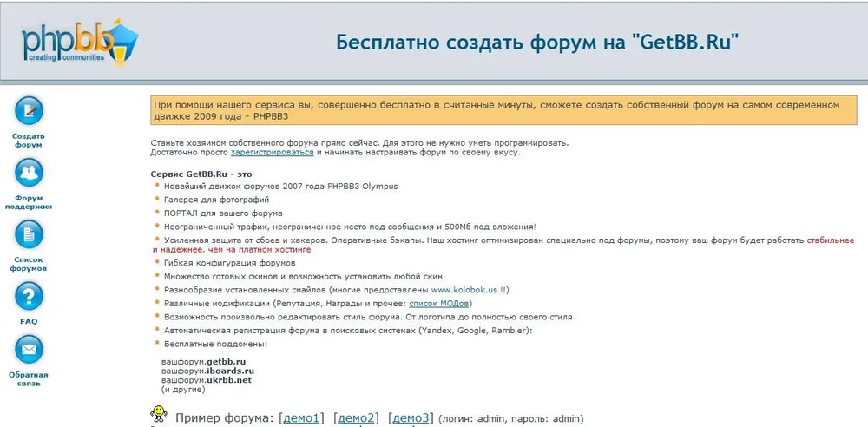Select the FAQ sidebar label
Screen dimensions: 868x427
[x=29, y=321]
